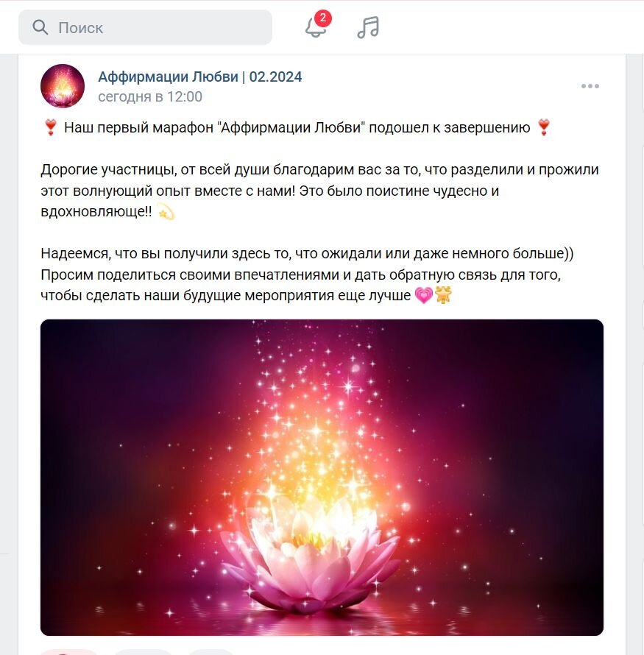Open the notifications bell
644x655 pixels.
click(x=316, y=27)
